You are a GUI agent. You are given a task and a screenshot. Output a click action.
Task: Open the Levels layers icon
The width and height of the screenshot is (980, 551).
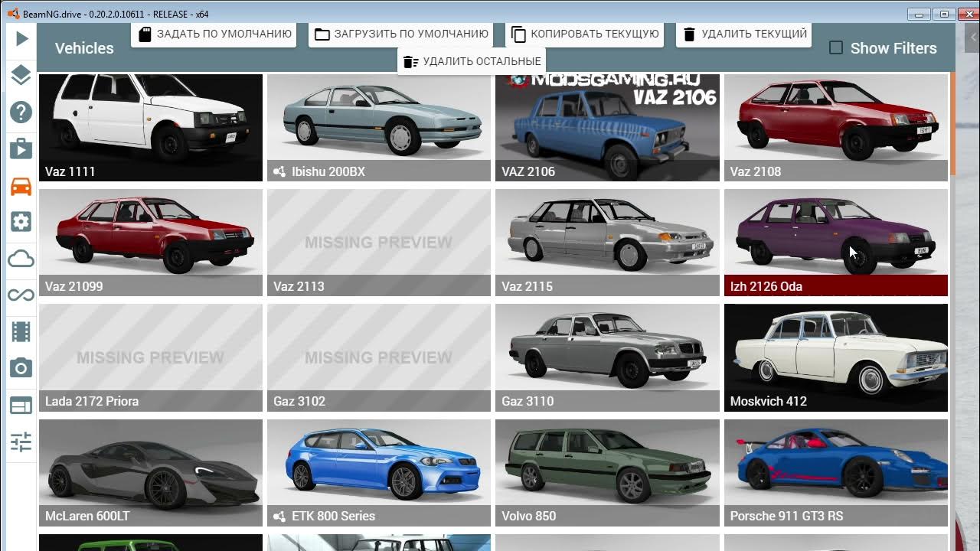pyautogui.click(x=21, y=75)
